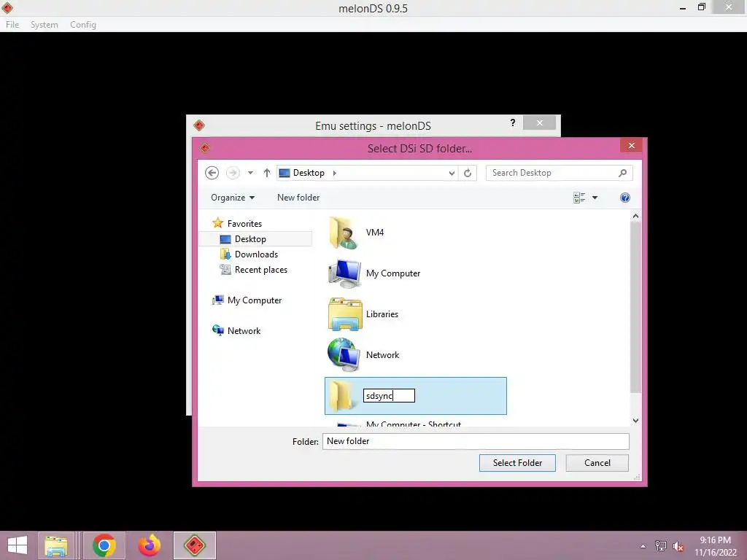Cancel the folder selection dialog

597,463
